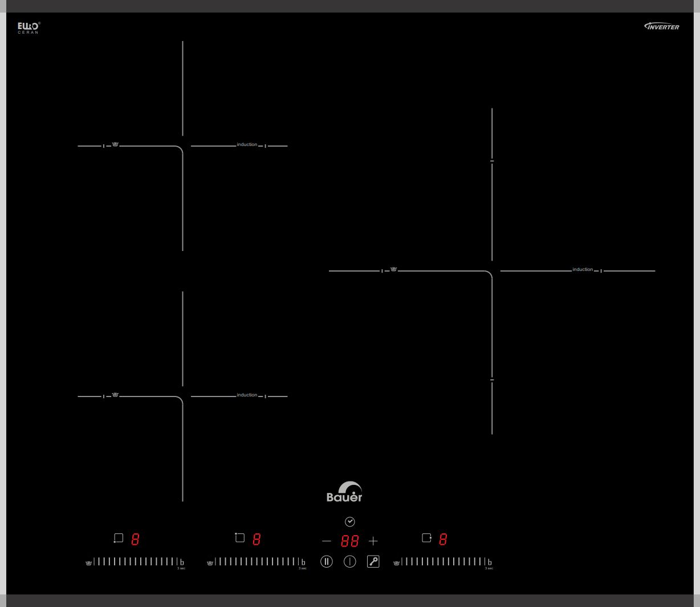
Task: Select the right zone indicator icon
Action: (x=426, y=538)
